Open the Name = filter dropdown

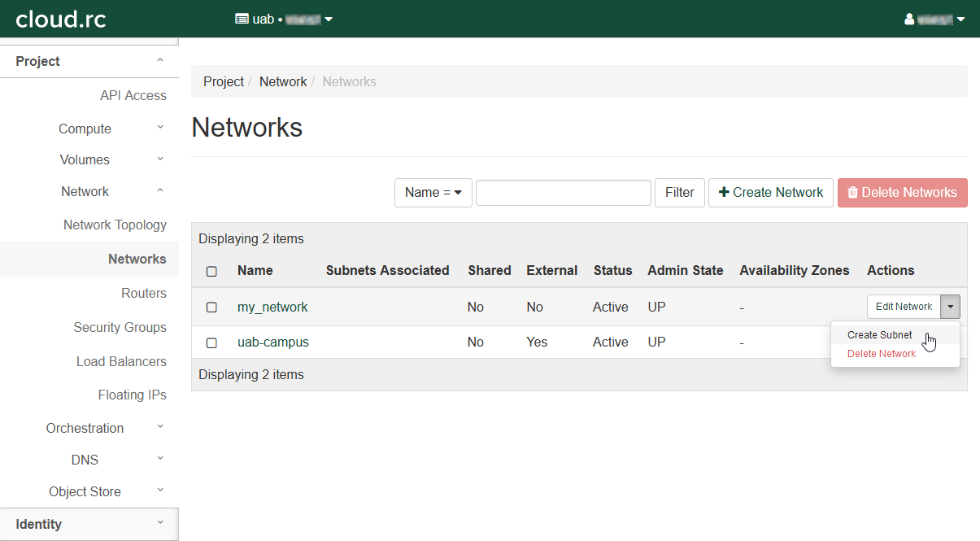pos(433,193)
